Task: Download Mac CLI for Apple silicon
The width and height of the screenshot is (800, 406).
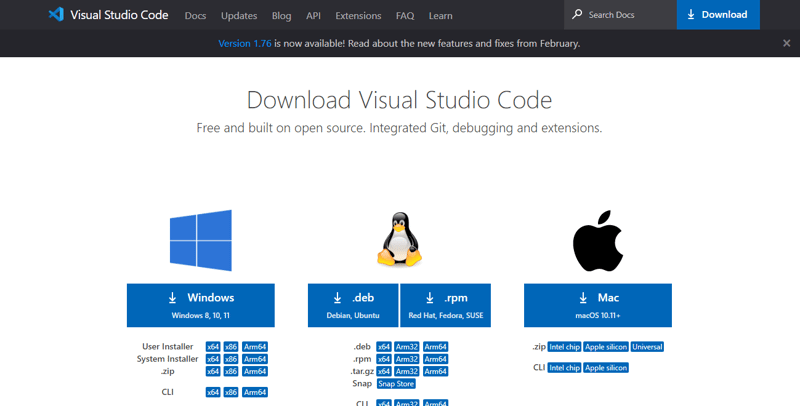Action: 606,368
